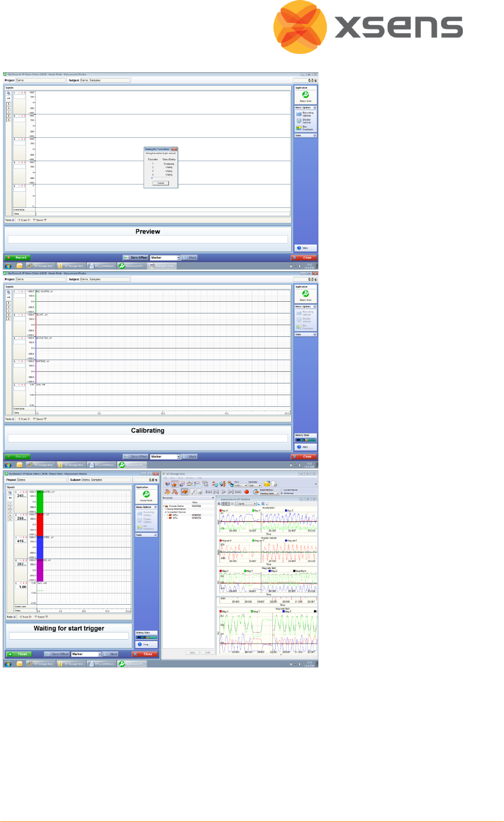Click the Undo button in MT Manager
Viewport: 504px width, 822px height.
(208, 652)
